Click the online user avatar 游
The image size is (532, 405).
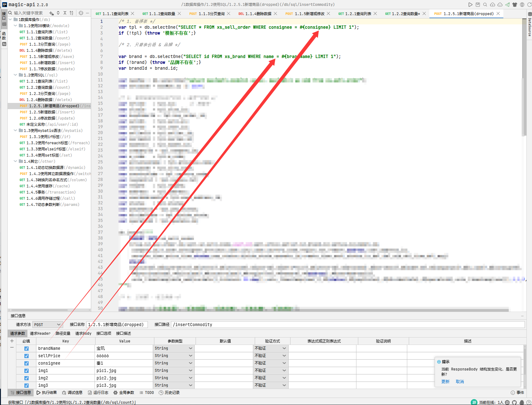pos(474,402)
